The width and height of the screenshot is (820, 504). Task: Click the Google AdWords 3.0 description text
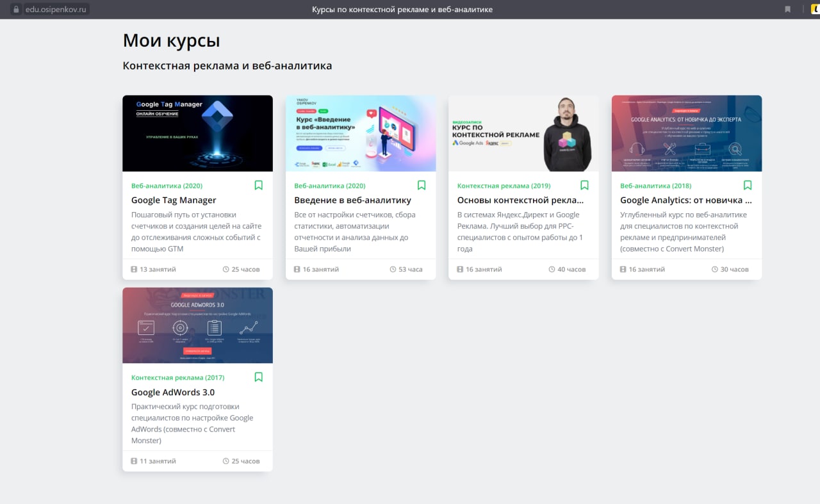tap(192, 424)
